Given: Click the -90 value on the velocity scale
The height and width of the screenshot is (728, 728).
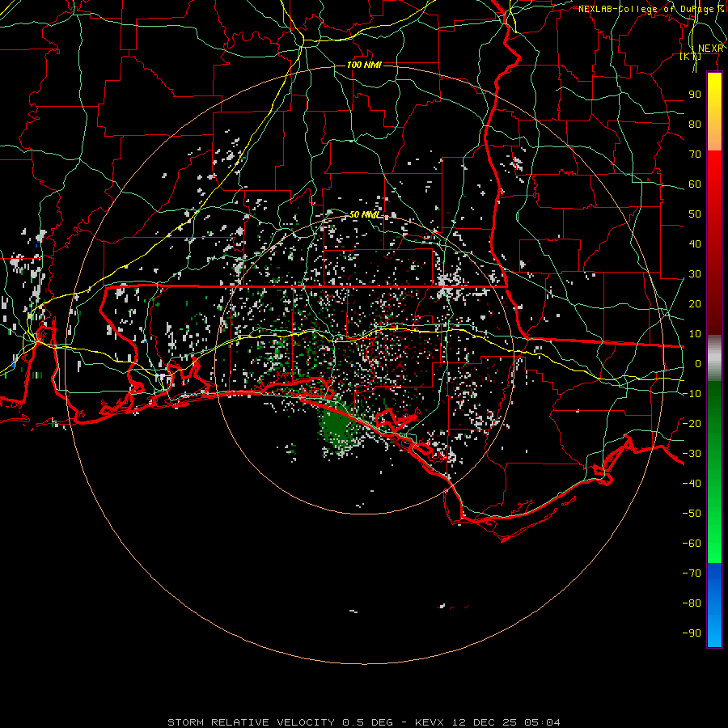Looking at the screenshot, I should click(692, 633).
